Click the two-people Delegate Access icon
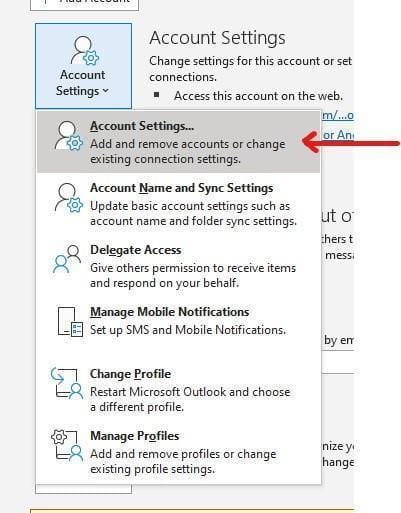The image size is (401, 513). 67,259
